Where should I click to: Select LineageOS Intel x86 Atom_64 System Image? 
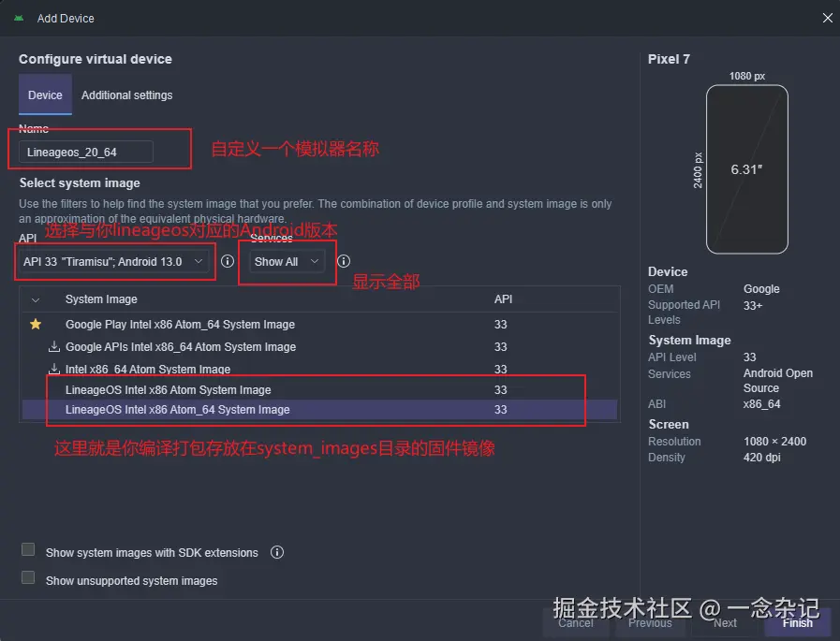tap(320, 409)
